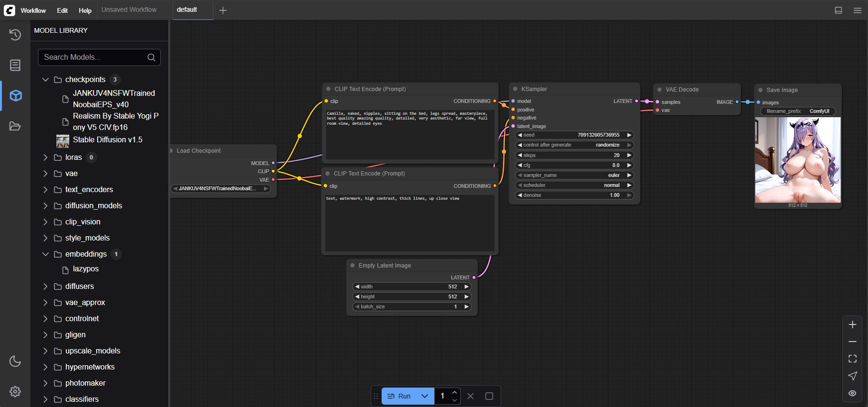Increase the KSampler steps value arrow
The width and height of the screenshot is (868, 407).
[x=629, y=155]
